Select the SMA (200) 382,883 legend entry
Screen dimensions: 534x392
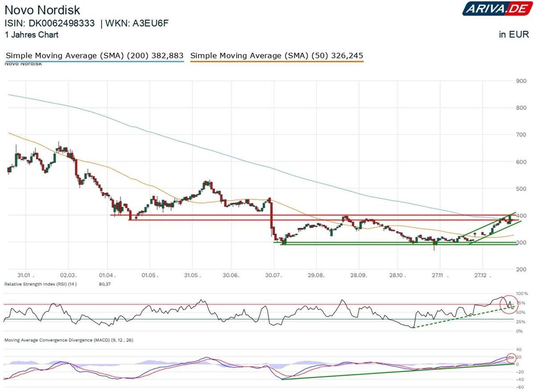click(94, 56)
